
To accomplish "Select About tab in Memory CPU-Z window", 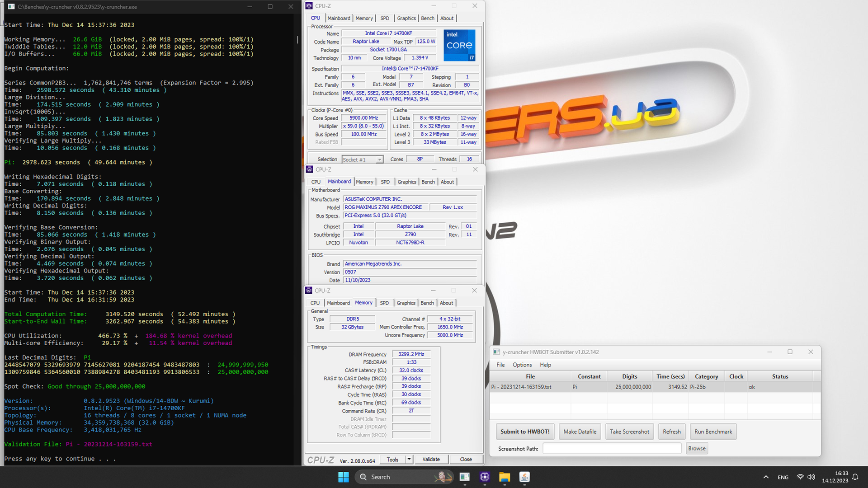I will [446, 303].
